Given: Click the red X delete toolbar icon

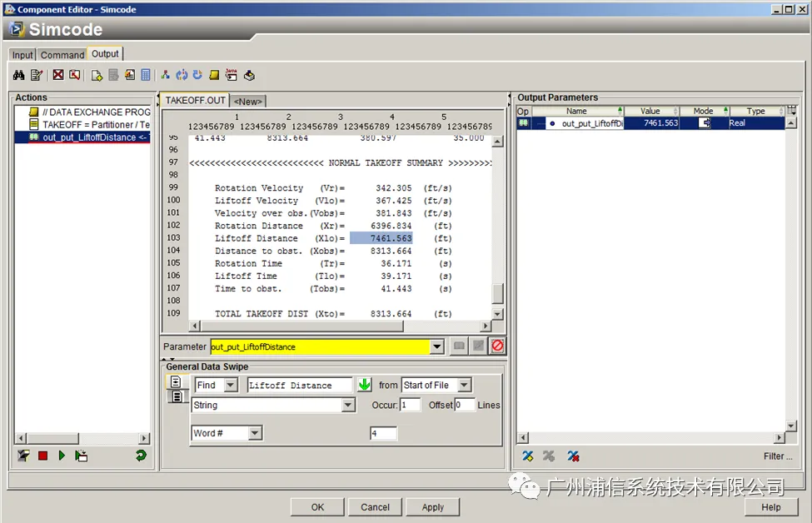Looking at the screenshot, I should pyautogui.click(x=58, y=75).
